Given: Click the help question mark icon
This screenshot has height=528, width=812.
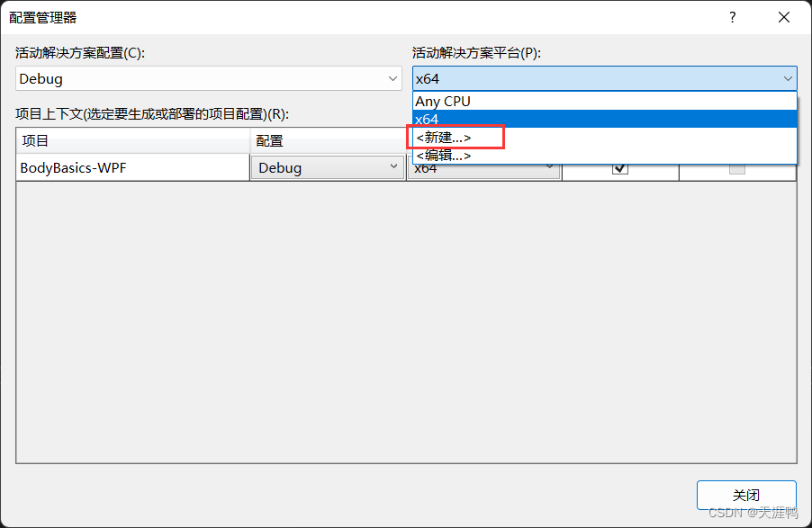Looking at the screenshot, I should pyautogui.click(x=732, y=17).
